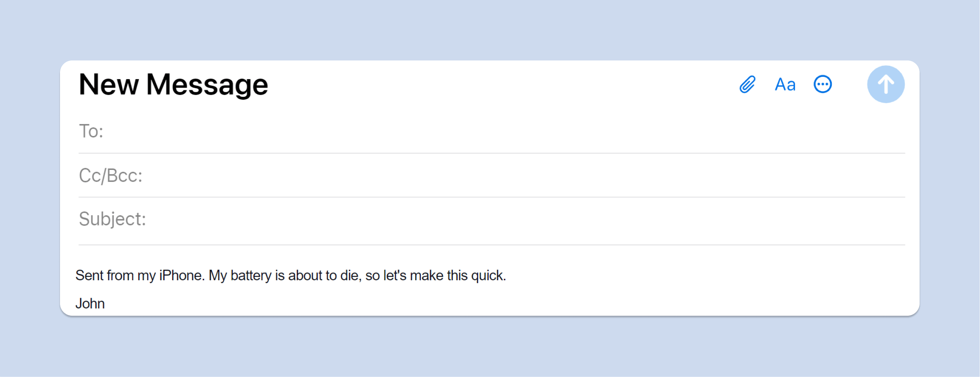Click the word "quick." ending the message
The height and width of the screenshot is (377, 980).
[488, 276]
